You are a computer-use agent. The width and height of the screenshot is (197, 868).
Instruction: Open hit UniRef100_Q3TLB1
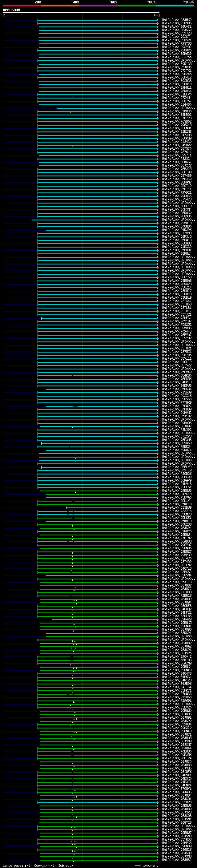(x=177, y=308)
